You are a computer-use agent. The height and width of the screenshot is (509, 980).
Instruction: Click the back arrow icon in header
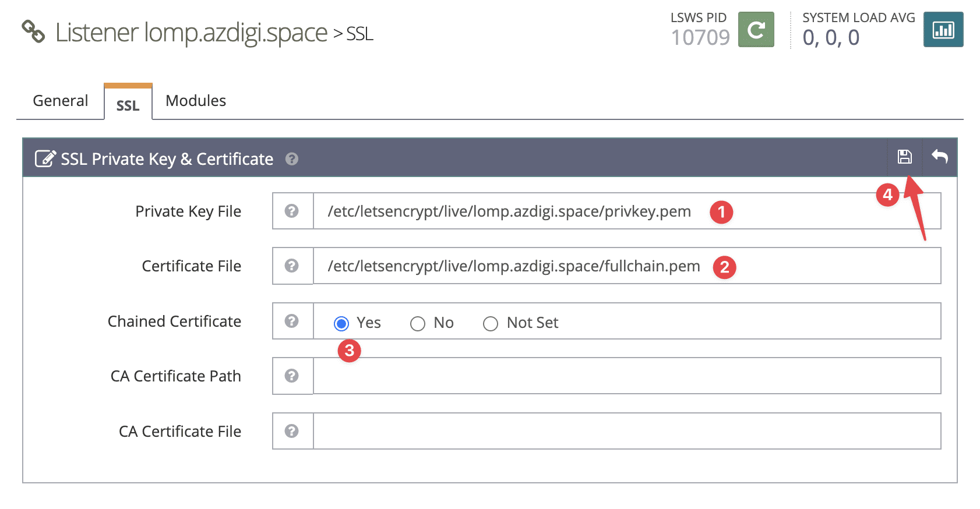(939, 157)
